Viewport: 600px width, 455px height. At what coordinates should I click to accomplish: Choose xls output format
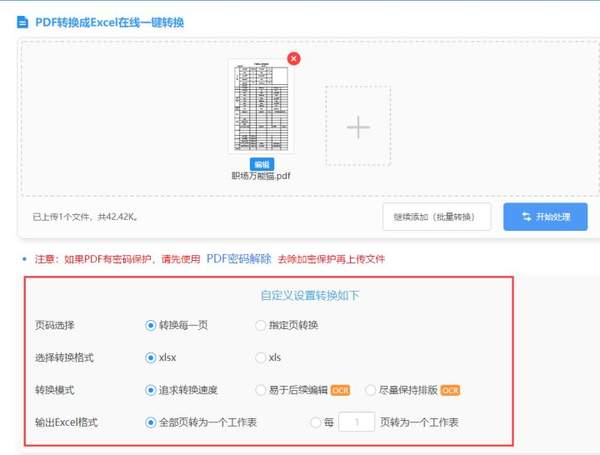(261, 357)
